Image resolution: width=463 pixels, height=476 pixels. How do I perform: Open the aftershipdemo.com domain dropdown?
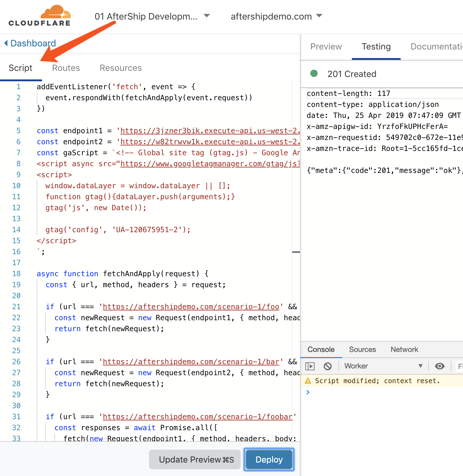point(276,16)
